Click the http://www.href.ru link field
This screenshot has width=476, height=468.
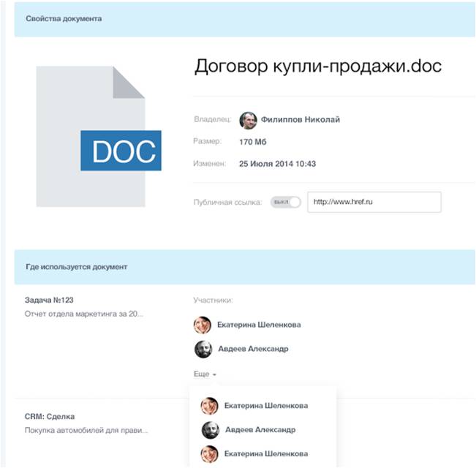coord(374,202)
